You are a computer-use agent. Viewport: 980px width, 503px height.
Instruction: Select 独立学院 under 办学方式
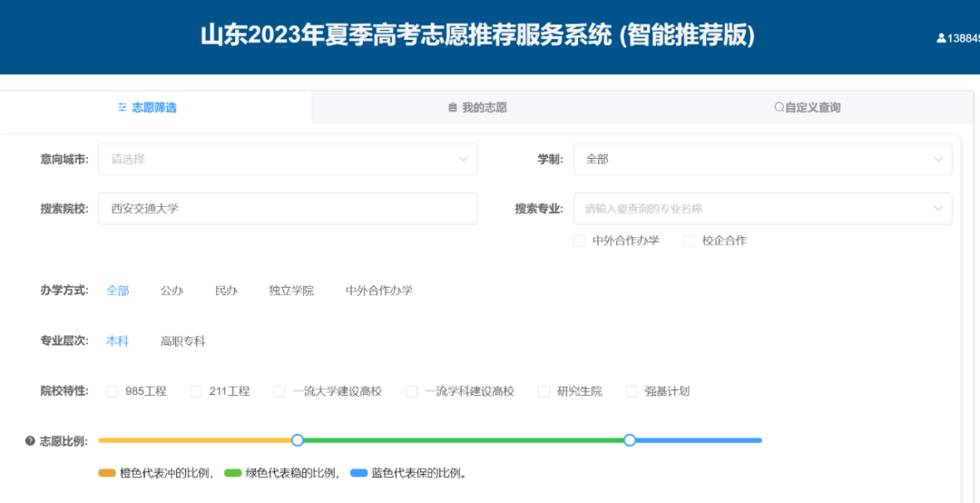pyautogui.click(x=291, y=291)
